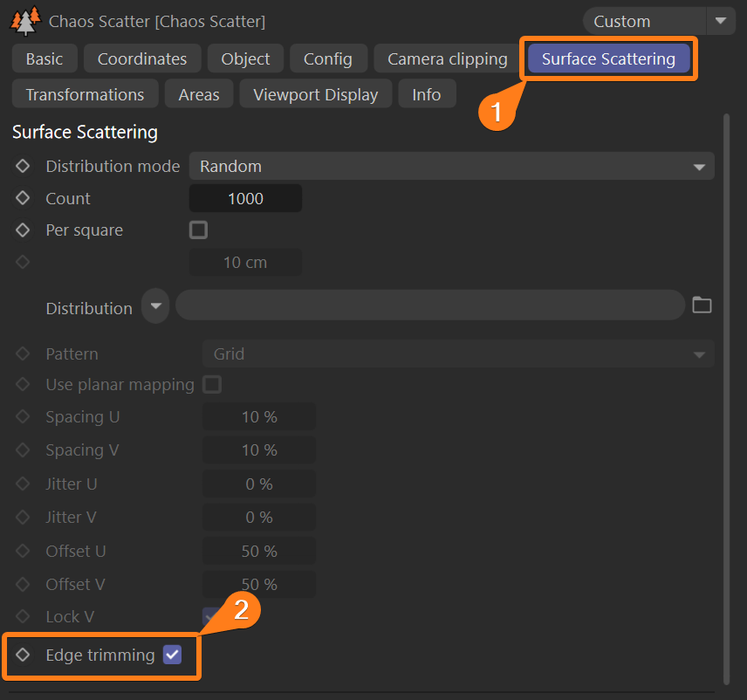The height and width of the screenshot is (700, 747).
Task: Switch to the Basic tab
Action: [45, 58]
